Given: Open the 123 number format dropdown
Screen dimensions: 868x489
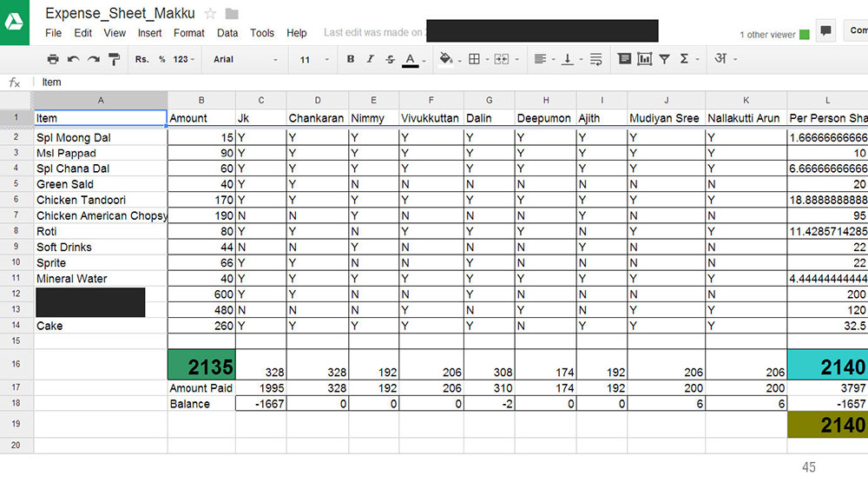Looking at the screenshot, I should pos(184,59).
